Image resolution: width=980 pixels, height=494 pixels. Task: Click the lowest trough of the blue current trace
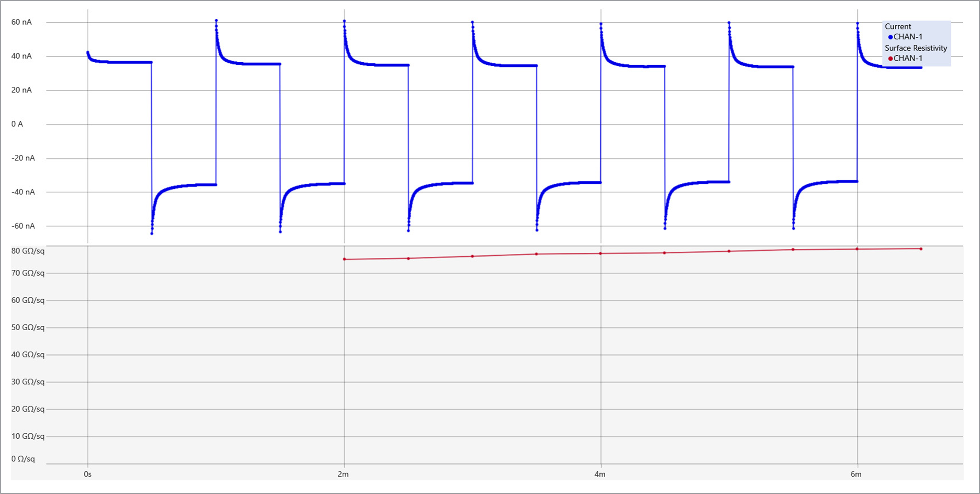click(152, 234)
